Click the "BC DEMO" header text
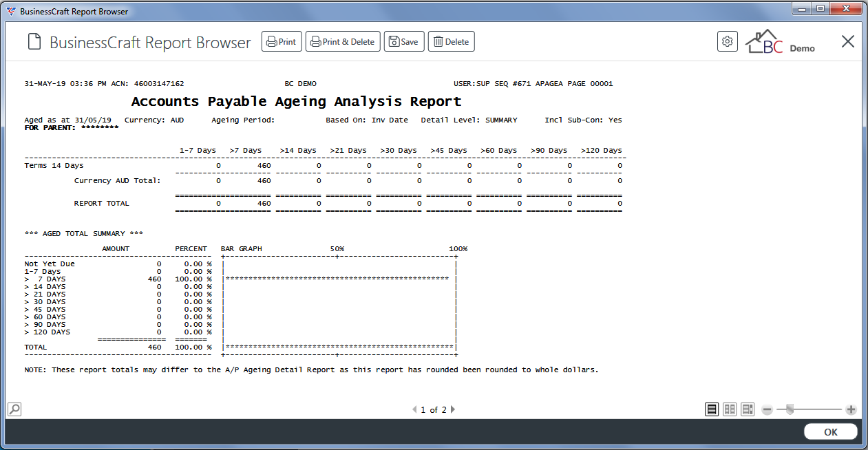This screenshot has height=450, width=868. tap(301, 84)
